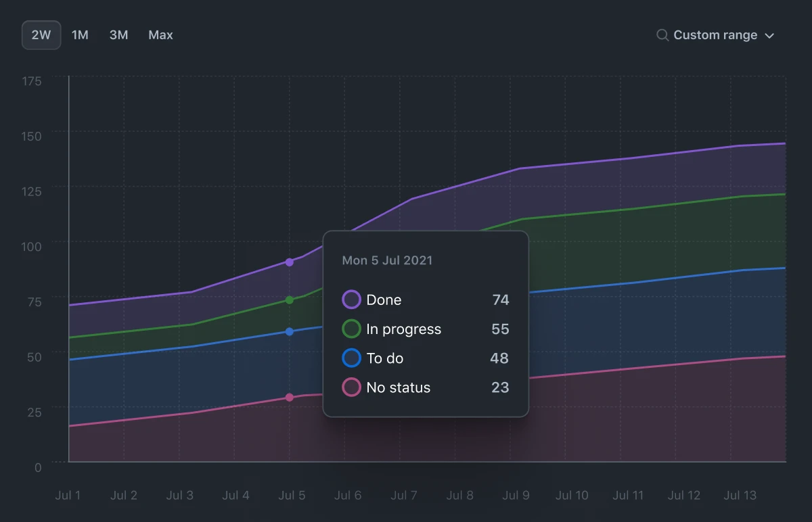This screenshot has width=812, height=522.
Task: Switch to the 3M time range tab
Action: click(x=119, y=34)
